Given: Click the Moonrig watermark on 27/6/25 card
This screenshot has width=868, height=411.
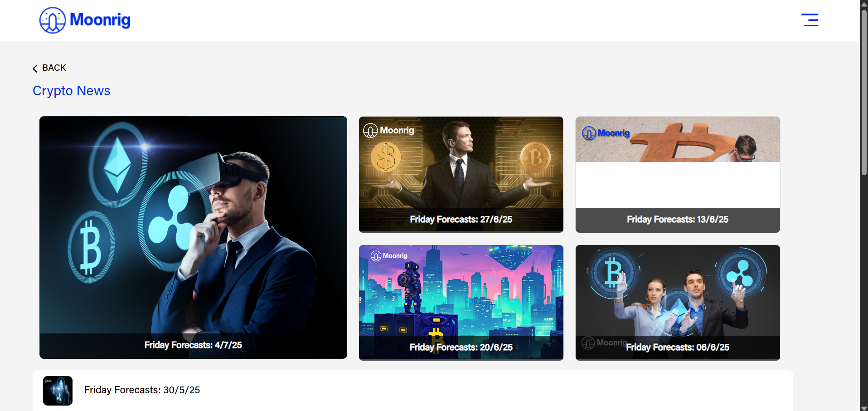Looking at the screenshot, I should point(389,131).
